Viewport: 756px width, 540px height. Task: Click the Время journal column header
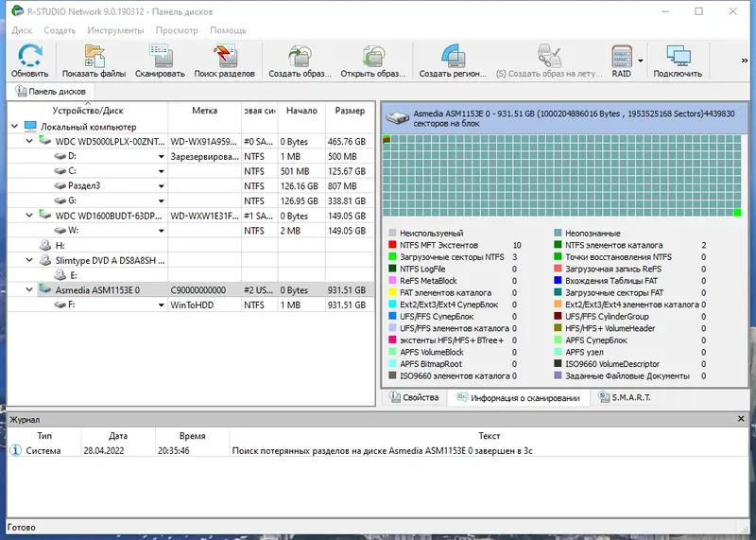193,436
